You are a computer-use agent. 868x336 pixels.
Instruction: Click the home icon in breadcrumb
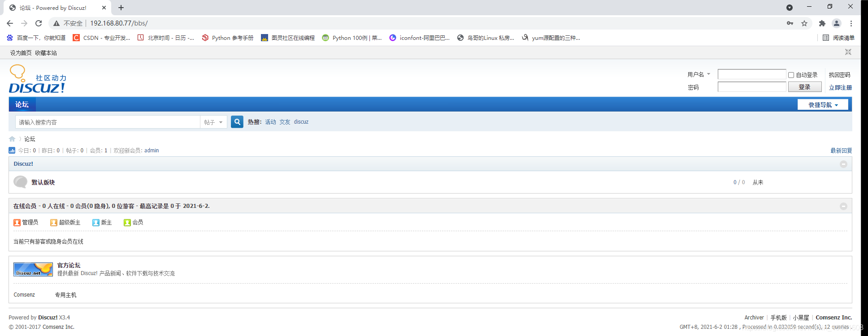click(12, 139)
